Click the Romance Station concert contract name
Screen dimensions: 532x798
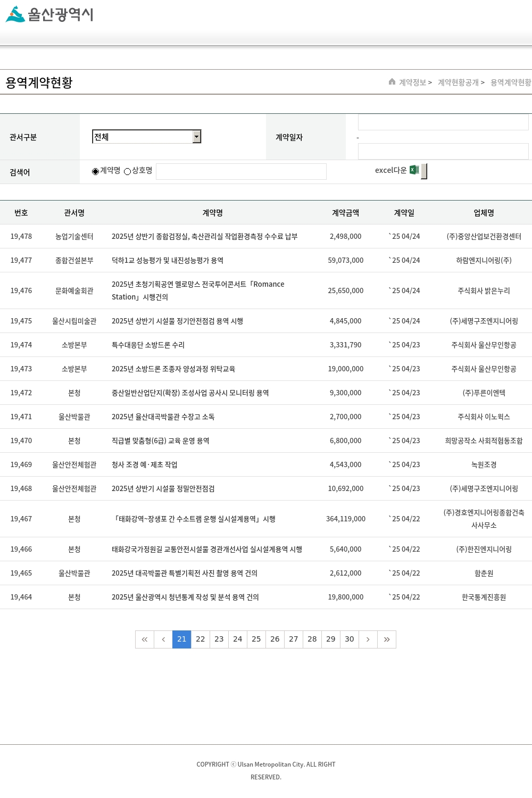[198, 291]
